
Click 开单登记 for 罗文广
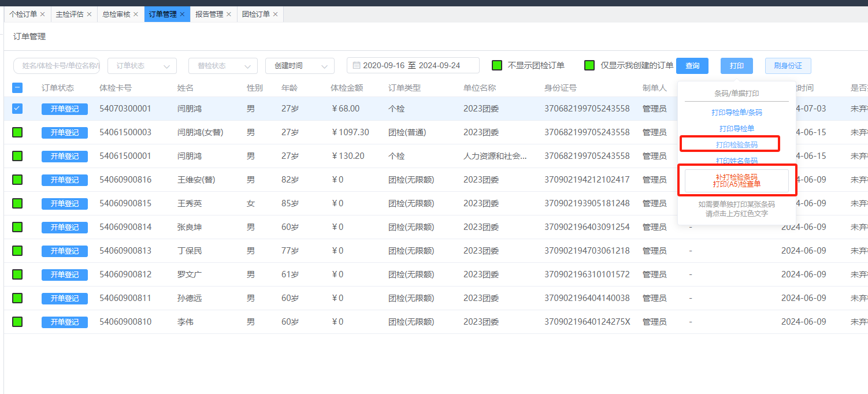[x=65, y=274]
